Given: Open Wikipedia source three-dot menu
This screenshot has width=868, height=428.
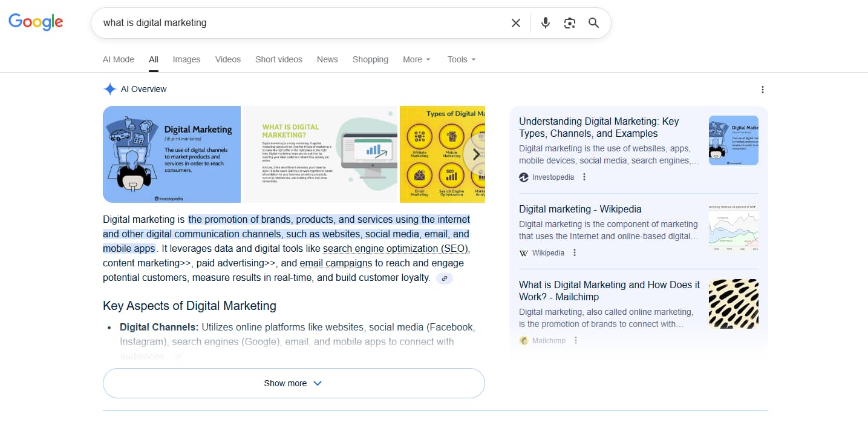Looking at the screenshot, I should click(x=575, y=253).
